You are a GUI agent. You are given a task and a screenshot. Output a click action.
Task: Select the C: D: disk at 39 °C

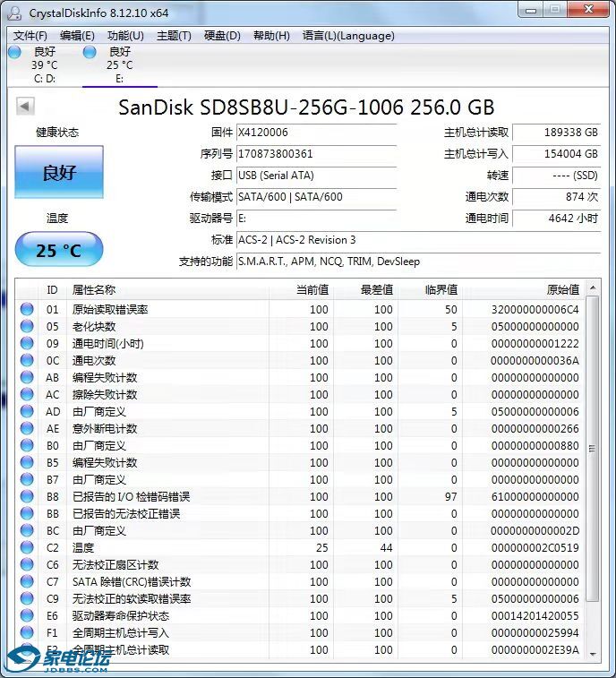point(45,64)
